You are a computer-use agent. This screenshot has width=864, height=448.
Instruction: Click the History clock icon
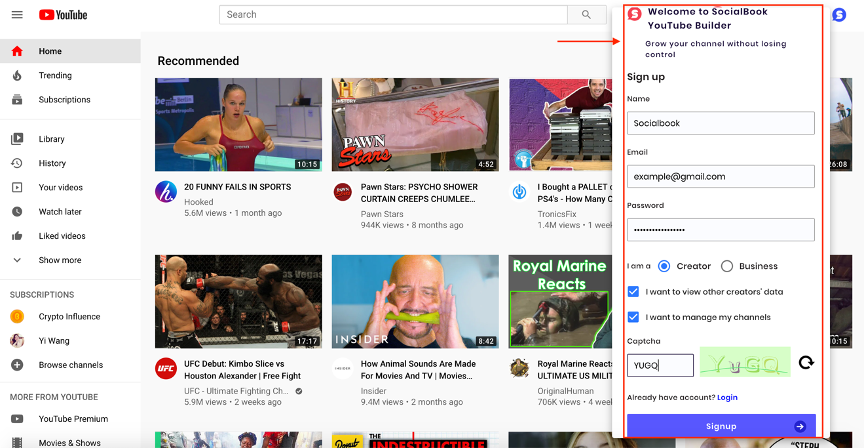[x=17, y=163]
